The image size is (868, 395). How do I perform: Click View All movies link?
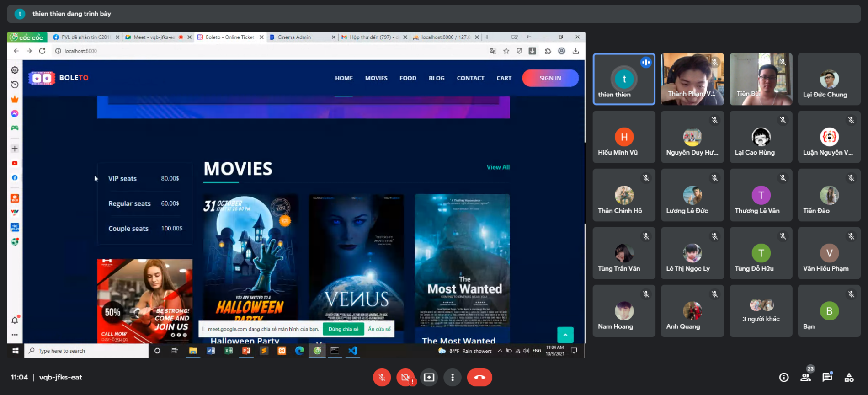[498, 167]
